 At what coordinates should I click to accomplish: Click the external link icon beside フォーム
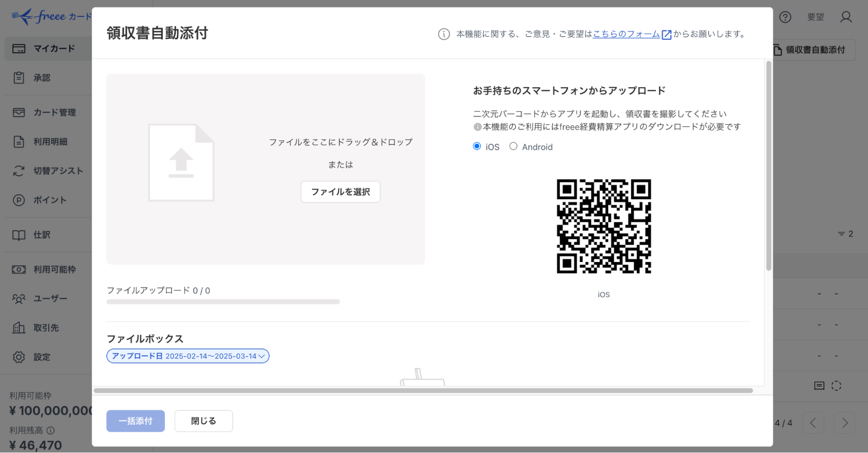coord(666,34)
